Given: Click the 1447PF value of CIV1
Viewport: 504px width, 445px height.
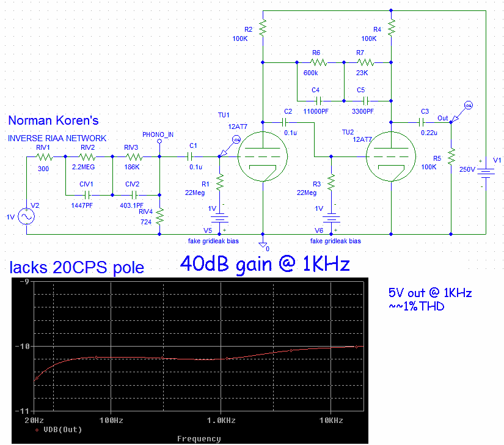Looking at the screenshot, I should click(82, 205).
